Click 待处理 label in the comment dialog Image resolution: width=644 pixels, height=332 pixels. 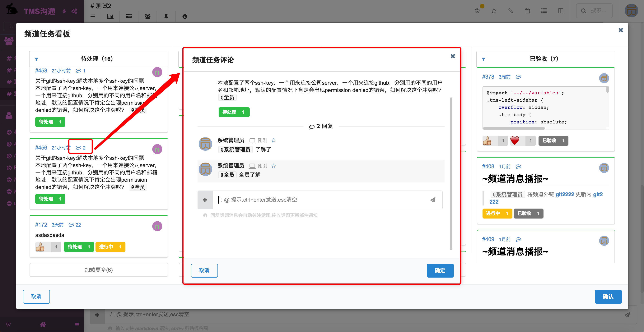point(234,112)
